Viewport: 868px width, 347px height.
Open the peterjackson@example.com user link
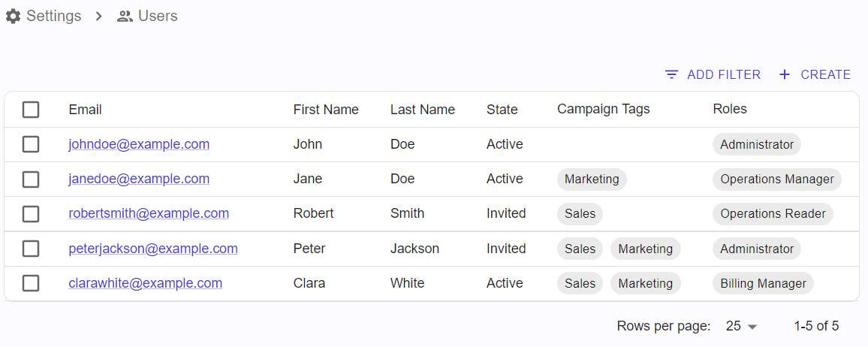(x=153, y=249)
